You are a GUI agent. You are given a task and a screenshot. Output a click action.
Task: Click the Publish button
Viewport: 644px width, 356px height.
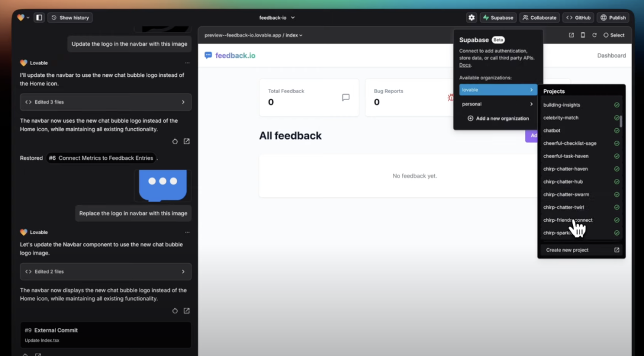613,18
